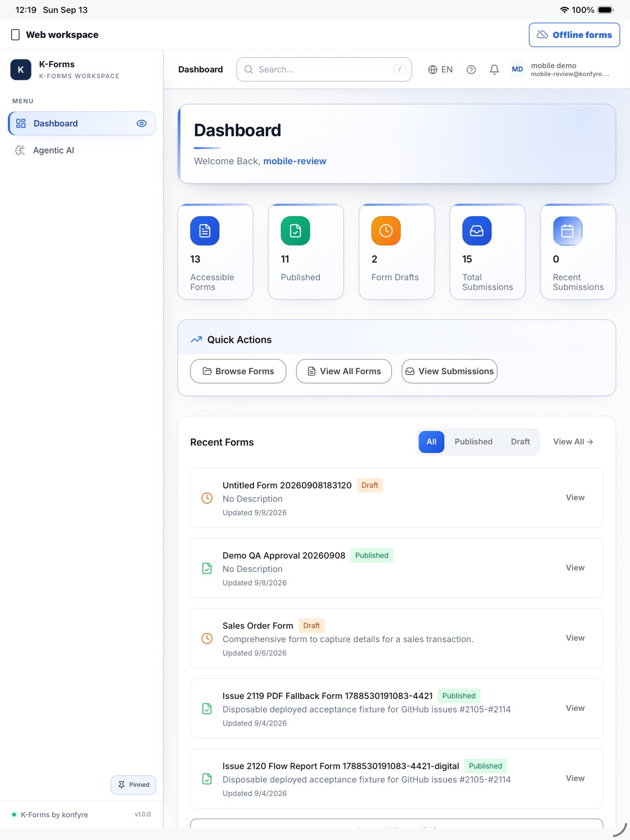This screenshot has height=840, width=630.
Task: Select the All filter tab in Recent Forms
Action: 431,442
